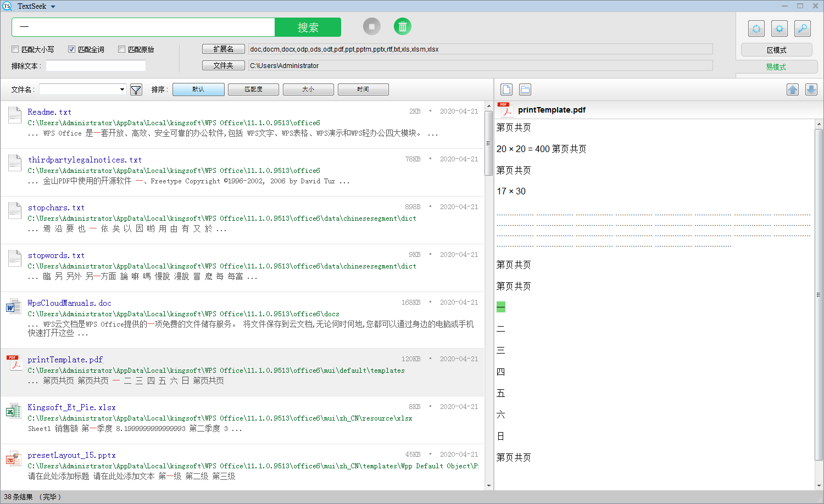Click the open document icon above the preview
This screenshot has height=504, width=824.
pos(506,89)
